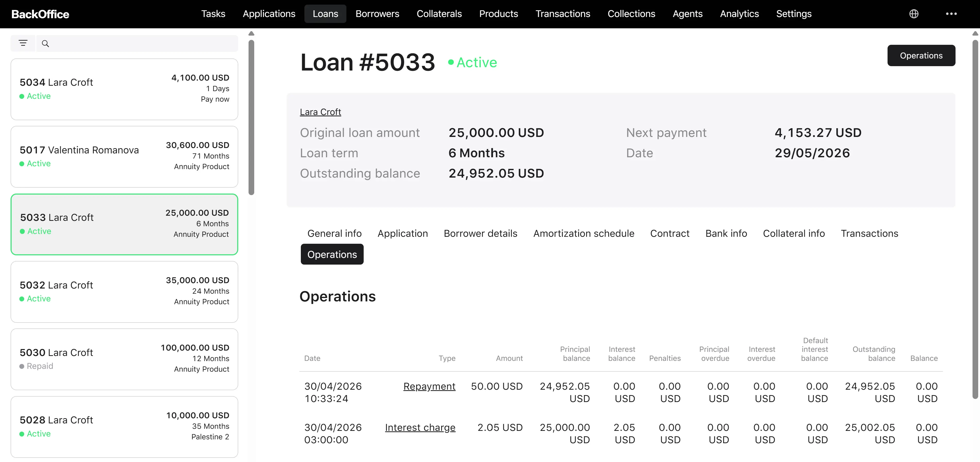Click the loan list search field
980x462 pixels.
(137, 43)
